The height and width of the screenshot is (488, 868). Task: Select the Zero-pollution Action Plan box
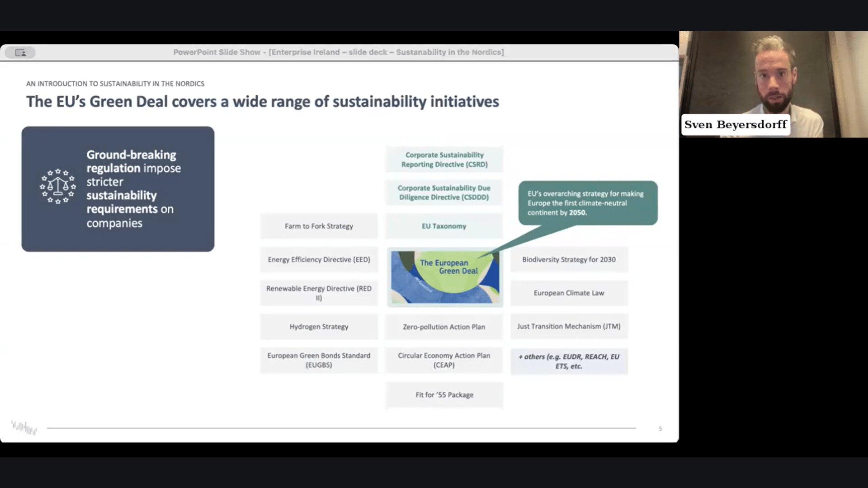pyautogui.click(x=444, y=326)
